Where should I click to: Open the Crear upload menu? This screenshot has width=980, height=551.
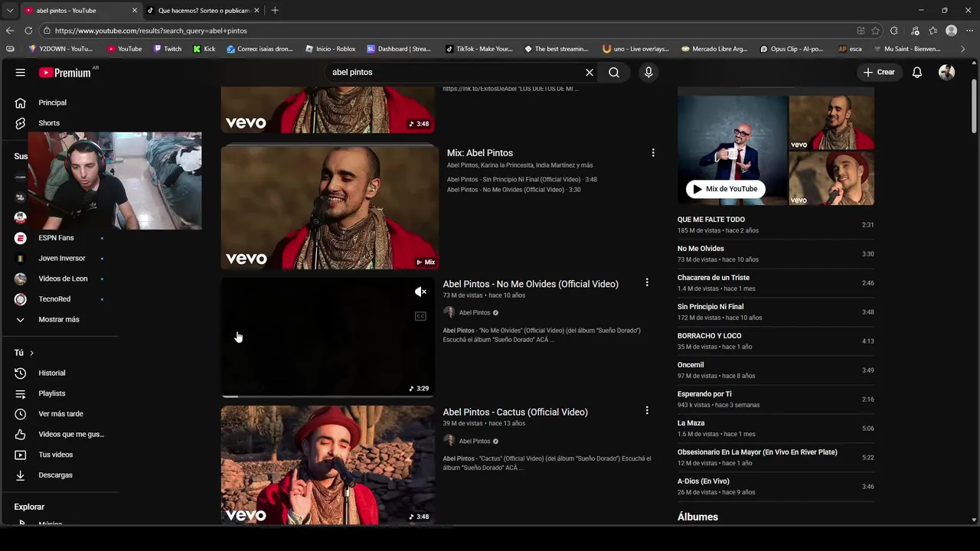879,72
